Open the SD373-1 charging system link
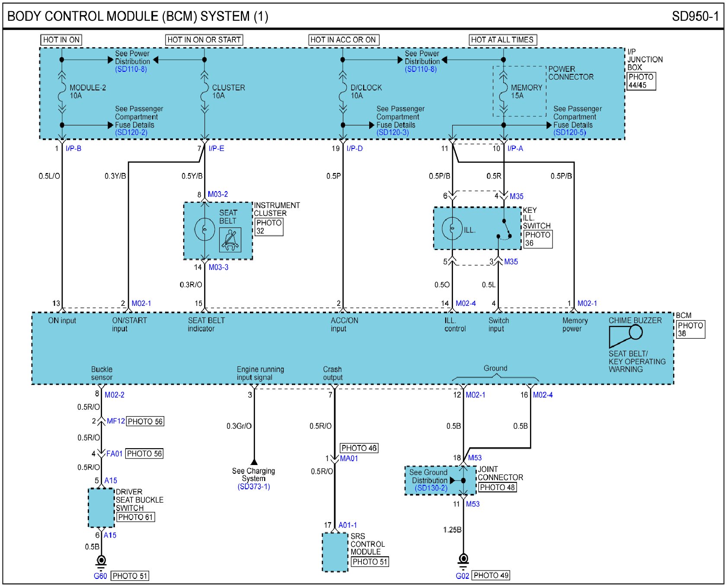 pyautogui.click(x=254, y=487)
